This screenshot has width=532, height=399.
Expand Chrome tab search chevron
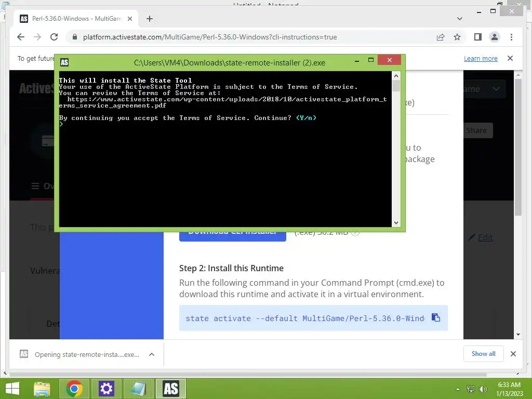point(460,19)
